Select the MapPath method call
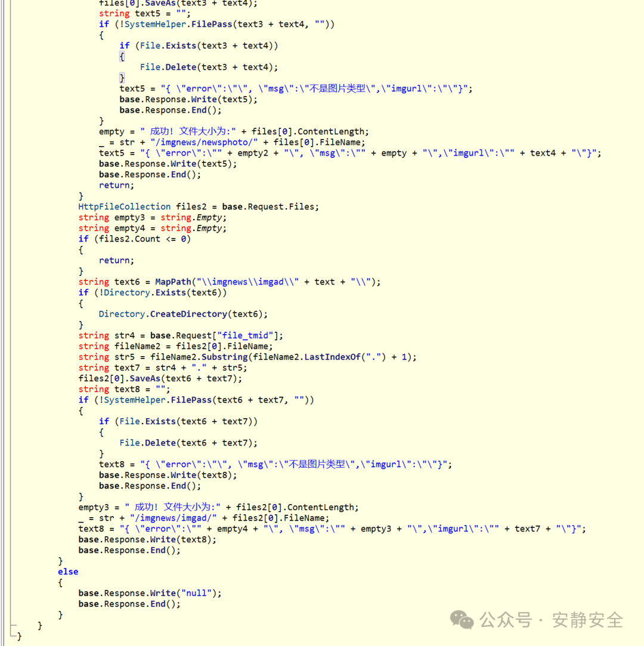The image size is (644, 646). tap(173, 282)
